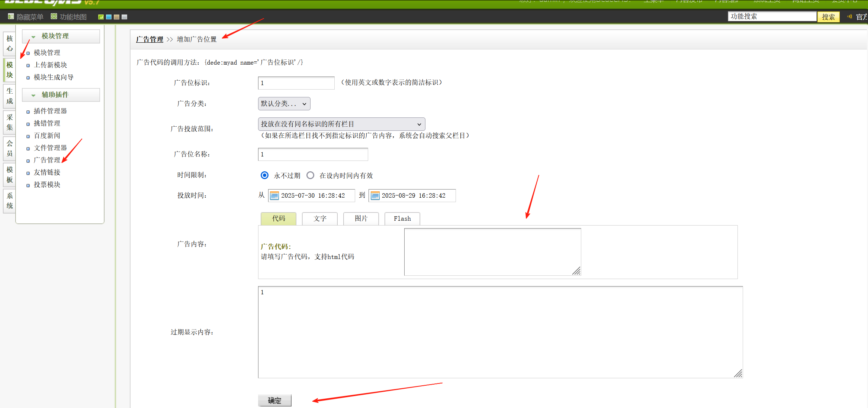This screenshot has width=868, height=408.
Task: Switch to the 图片 ad content tab
Action: coord(361,218)
